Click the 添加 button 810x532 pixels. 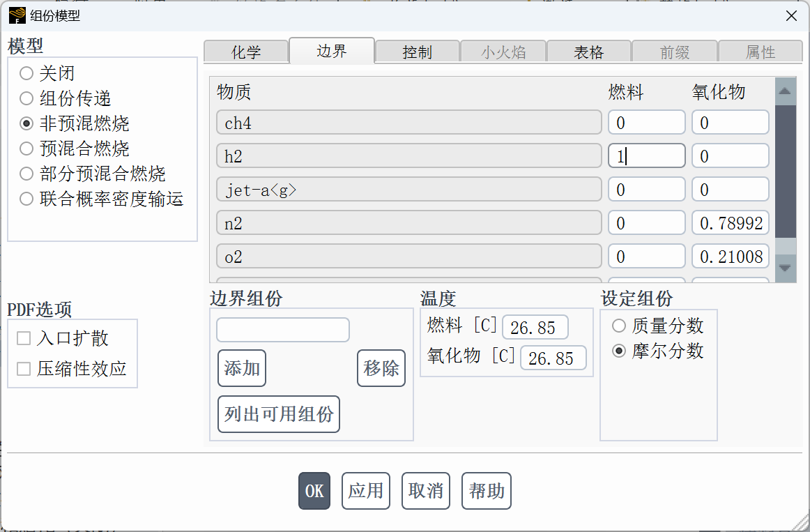tap(242, 368)
